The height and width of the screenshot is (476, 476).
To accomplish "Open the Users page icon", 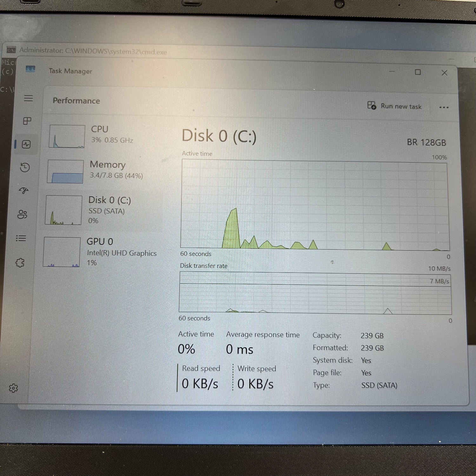I will [x=22, y=215].
